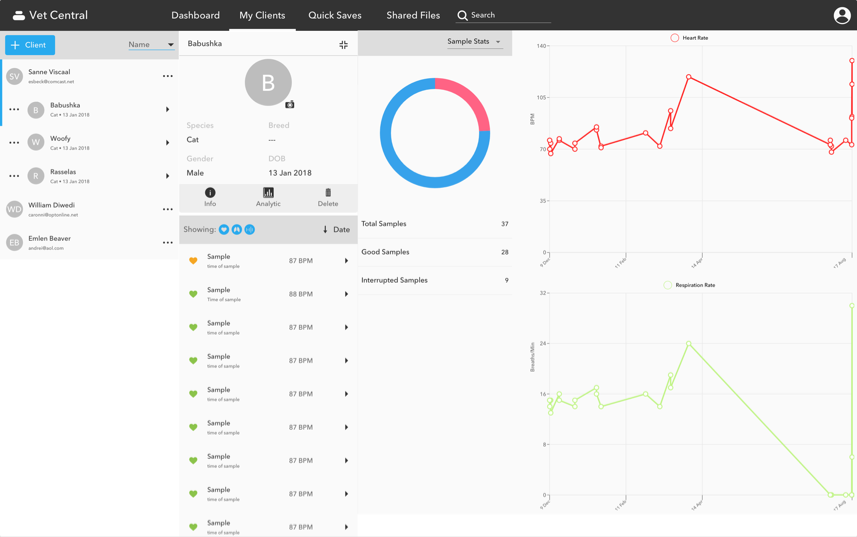The image size is (857, 537).
Task: Sort samples by Date
Action: point(336,230)
